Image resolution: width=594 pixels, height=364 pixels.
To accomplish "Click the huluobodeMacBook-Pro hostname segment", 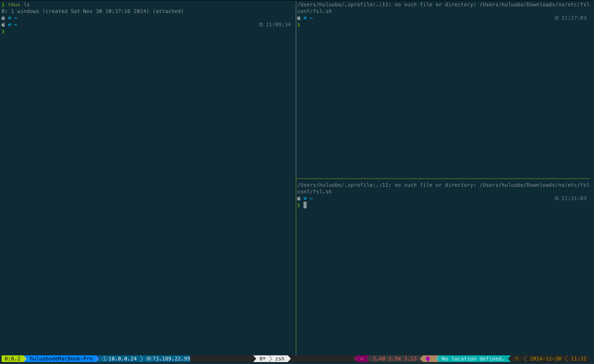I will coord(61,359).
